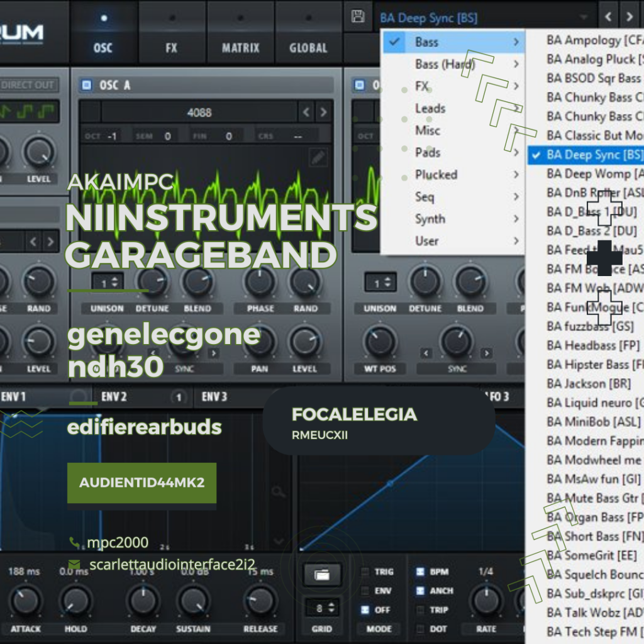Expand the User category submenu
Viewport: 644px width, 644px height.
(453, 241)
